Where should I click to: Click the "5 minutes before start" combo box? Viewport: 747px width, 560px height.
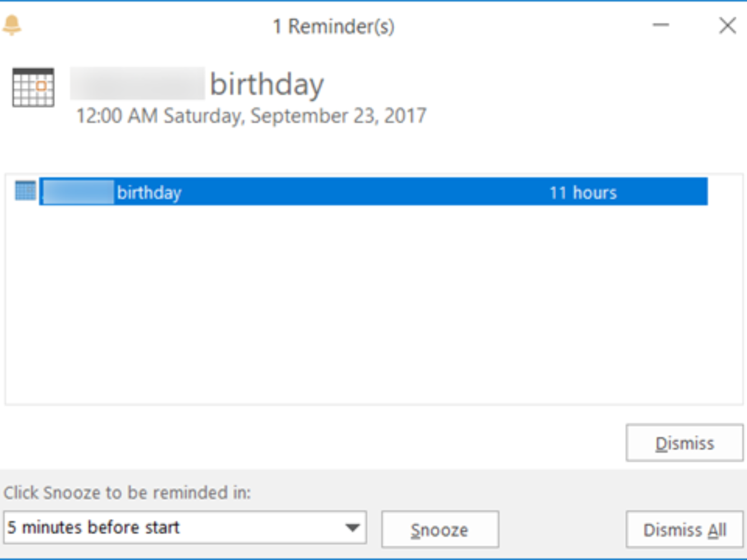tap(174, 528)
